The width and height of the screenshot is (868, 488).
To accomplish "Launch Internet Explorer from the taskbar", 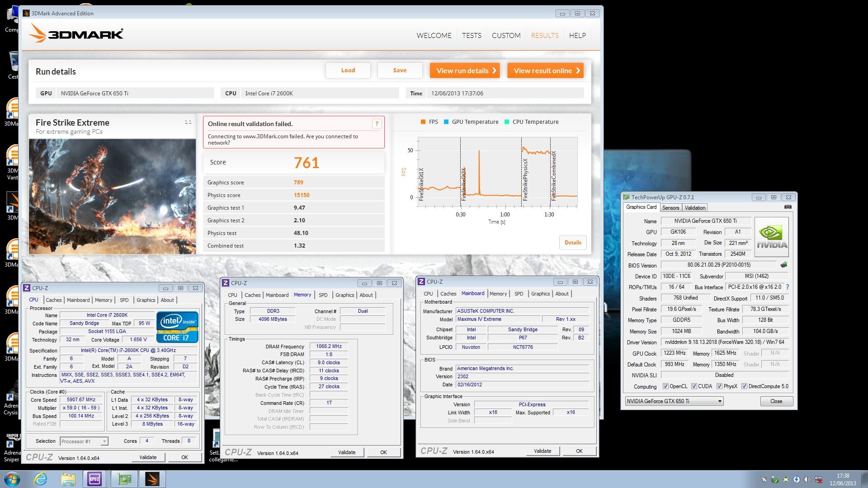I will pyautogui.click(x=40, y=479).
